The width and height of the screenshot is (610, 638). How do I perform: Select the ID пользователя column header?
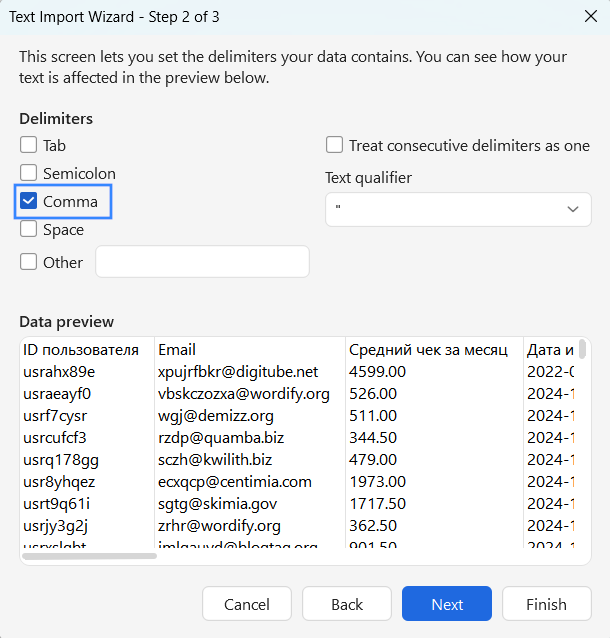click(x=81, y=349)
